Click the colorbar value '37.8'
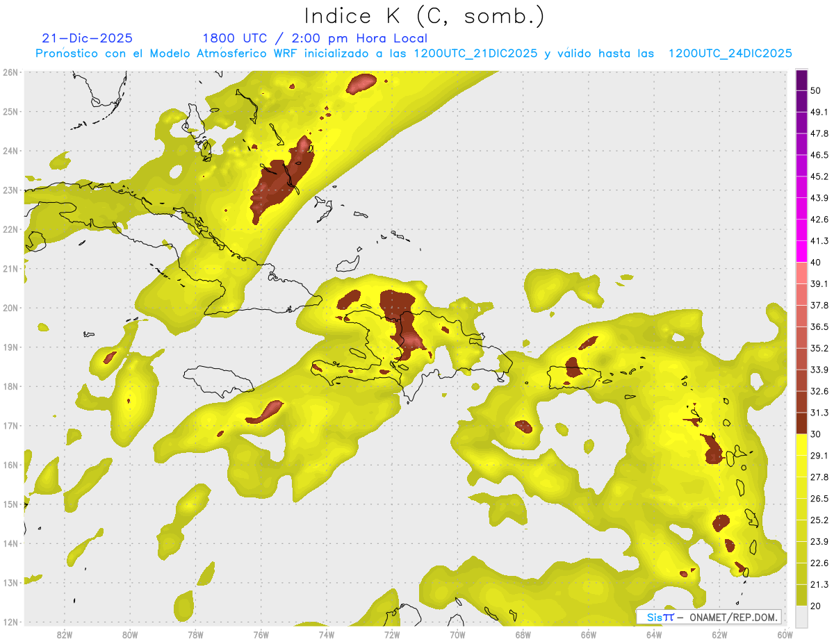This screenshot has height=644, width=834. (819, 305)
